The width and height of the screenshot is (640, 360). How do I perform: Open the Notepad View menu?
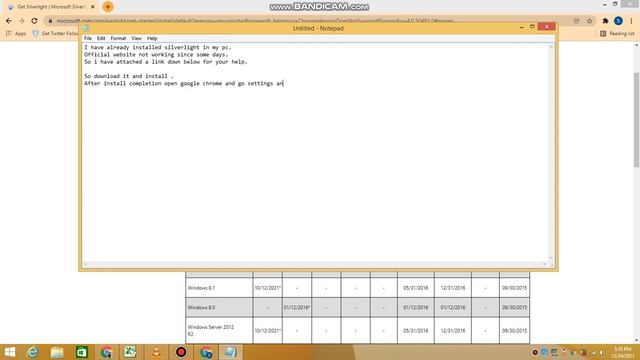(x=136, y=38)
